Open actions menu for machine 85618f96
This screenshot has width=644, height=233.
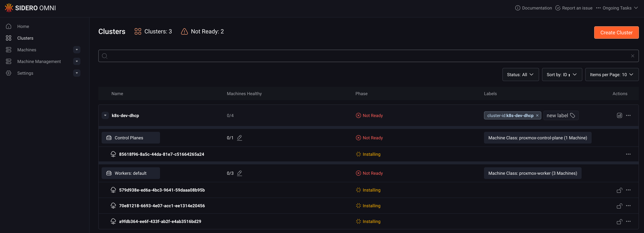point(629,154)
